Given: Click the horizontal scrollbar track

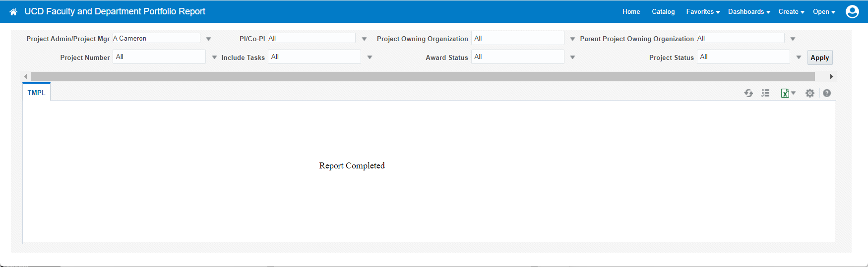Looking at the screenshot, I should point(423,76).
